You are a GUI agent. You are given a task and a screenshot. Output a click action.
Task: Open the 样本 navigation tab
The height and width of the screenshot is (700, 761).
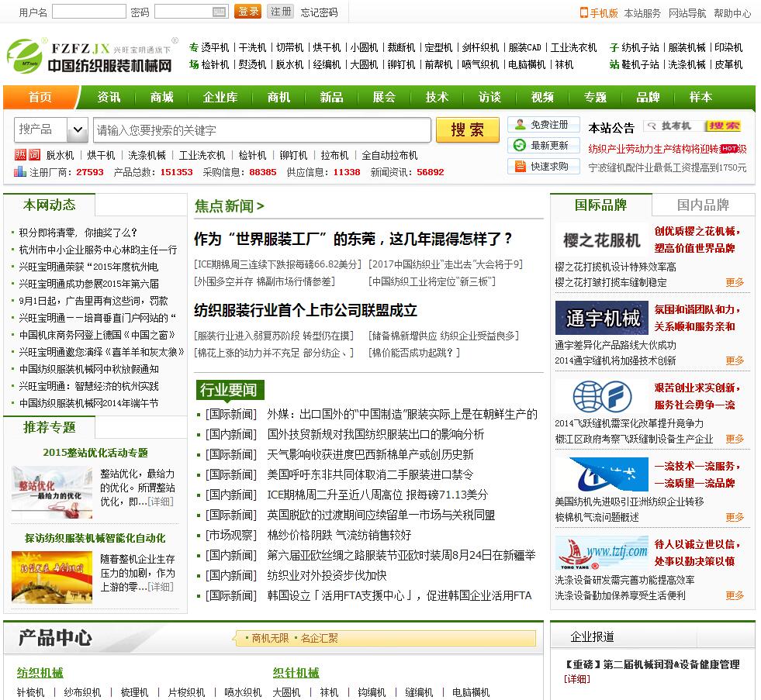[x=700, y=97]
